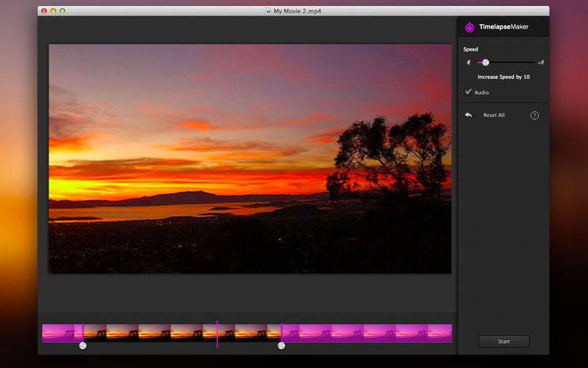Click the magenta playhead line in timeline
This screenshot has height=368, width=588.
tap(217, 334)
